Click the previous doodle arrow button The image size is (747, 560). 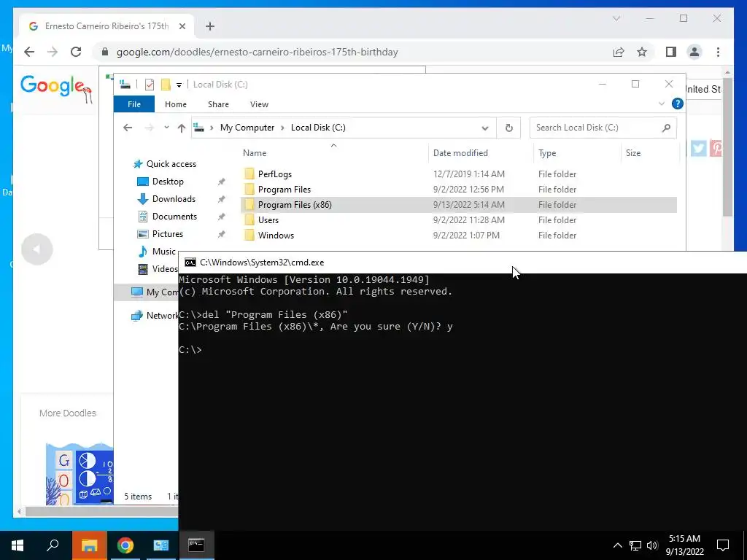36,249
